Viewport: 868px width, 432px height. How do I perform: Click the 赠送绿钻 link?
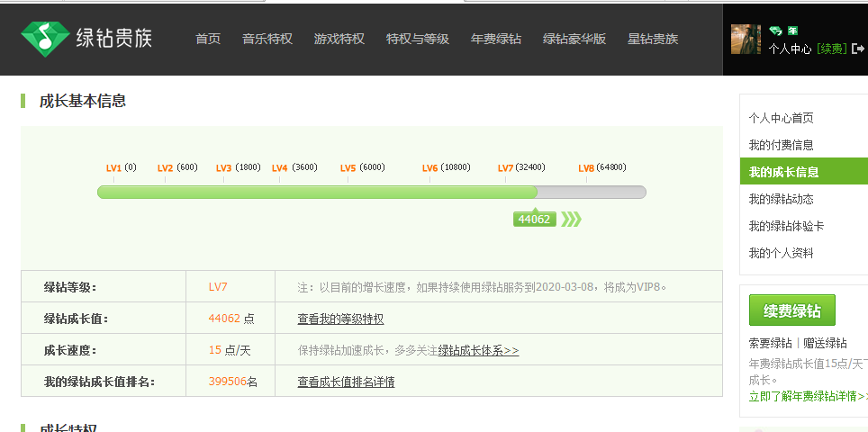tap(825, 343)
